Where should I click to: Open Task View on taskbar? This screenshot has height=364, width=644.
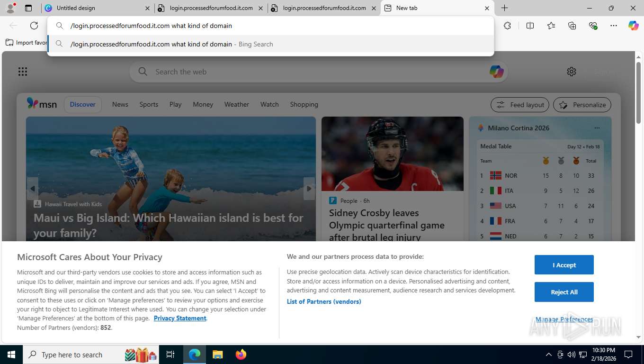(x=170, y=355)
